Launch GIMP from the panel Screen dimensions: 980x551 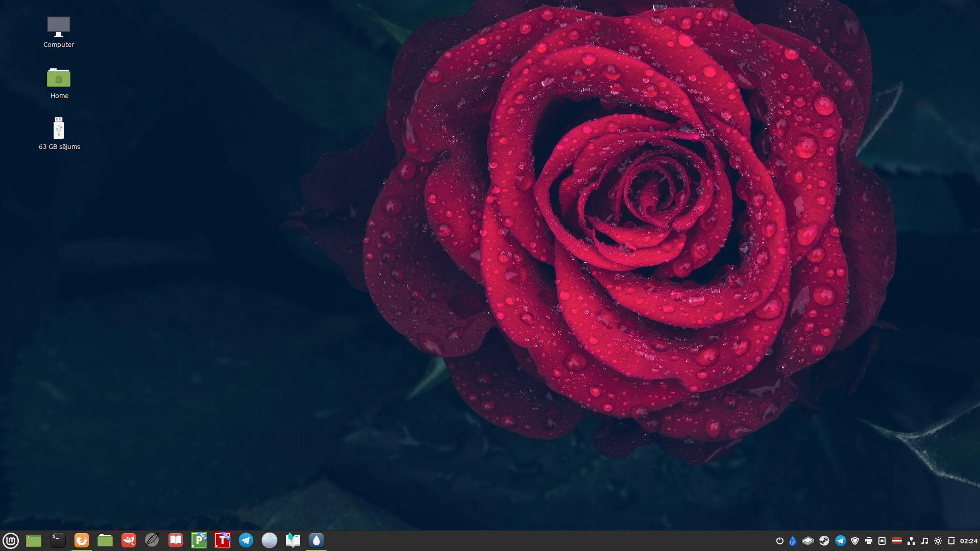pyautogui.click(x=129, y=540)
